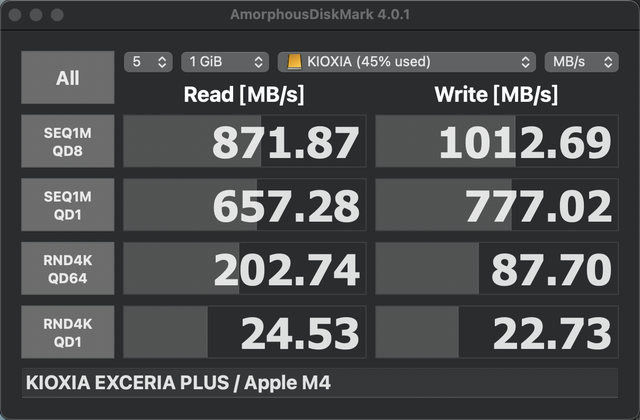The width and height of the screenshot is (640, 420).
Task: Select the RND4K QD64 write result 87.70
Action: [x=497, y=269]
